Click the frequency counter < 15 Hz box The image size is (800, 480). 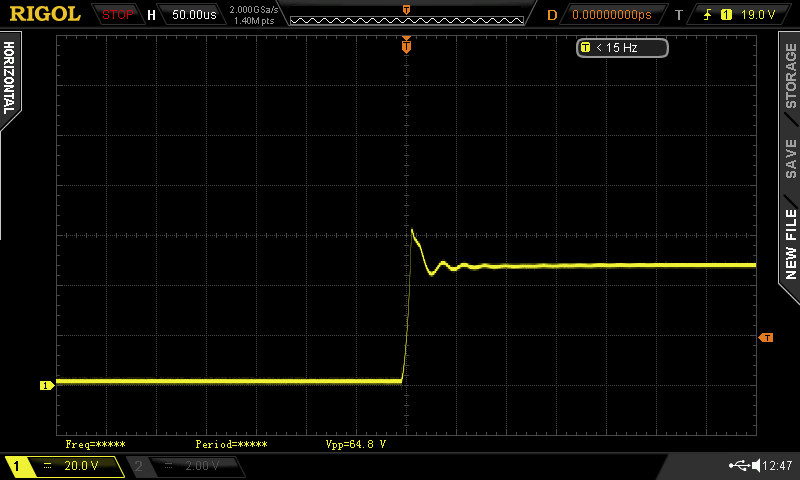click(x=622, y=48)
